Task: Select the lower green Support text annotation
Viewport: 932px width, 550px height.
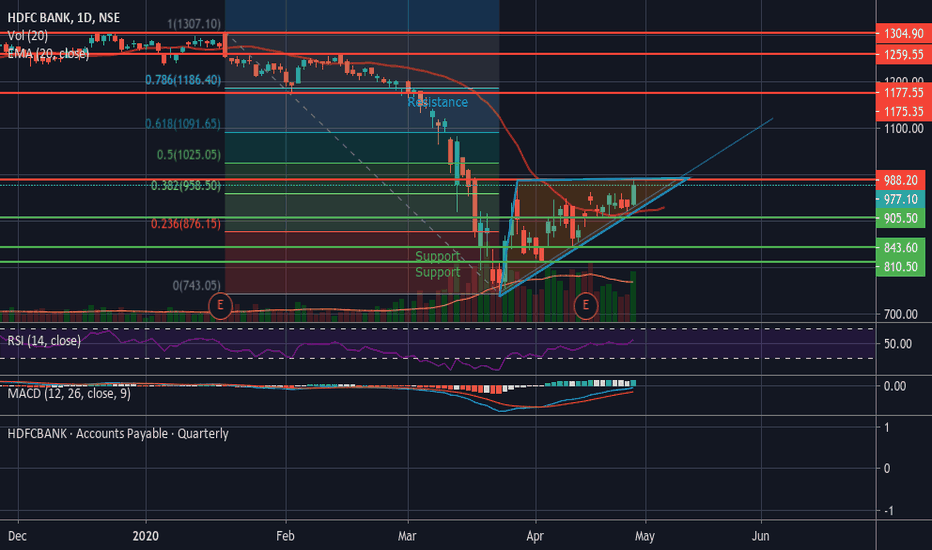Action: pos(437,272)
